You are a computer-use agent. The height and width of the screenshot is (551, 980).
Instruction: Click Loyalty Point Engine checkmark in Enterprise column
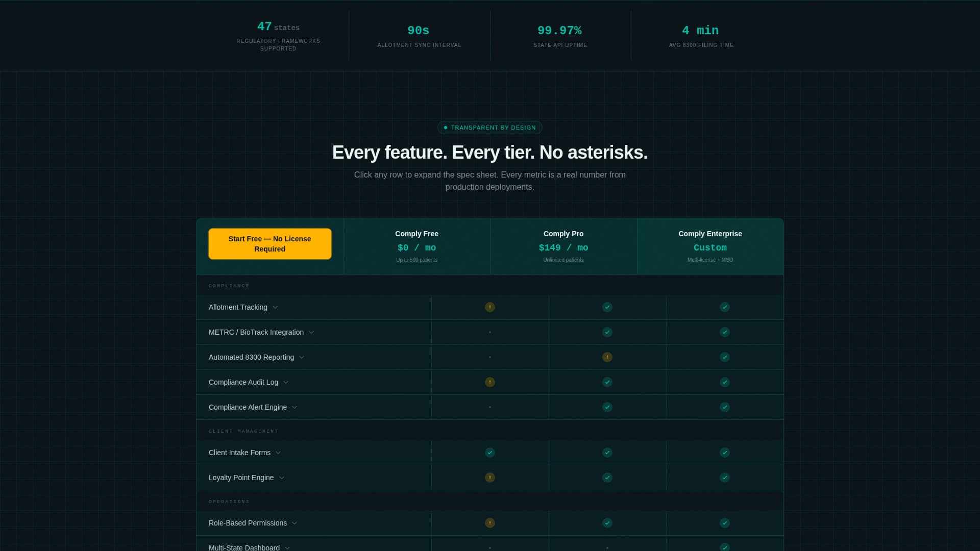point(725,478)
